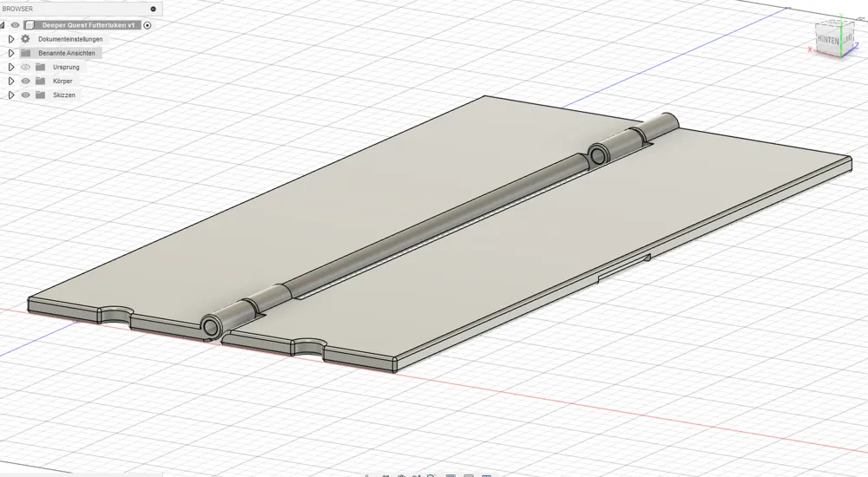The width and height of the screenshot is (868, 477).
Task: Select the Benannte Ansichten entry
Action: click(67, 53)
